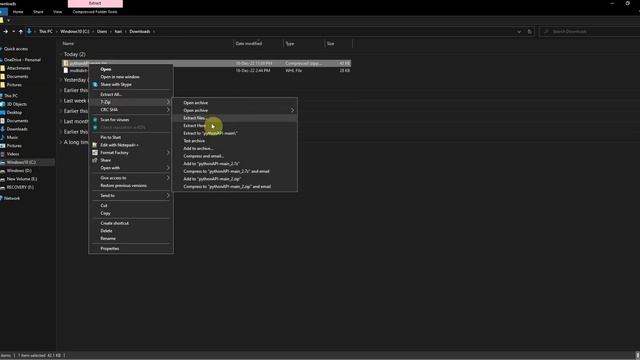This screenshot has height=360, width=640.
Task: Select Pin to Start from context menu
Action: [131, 138]
